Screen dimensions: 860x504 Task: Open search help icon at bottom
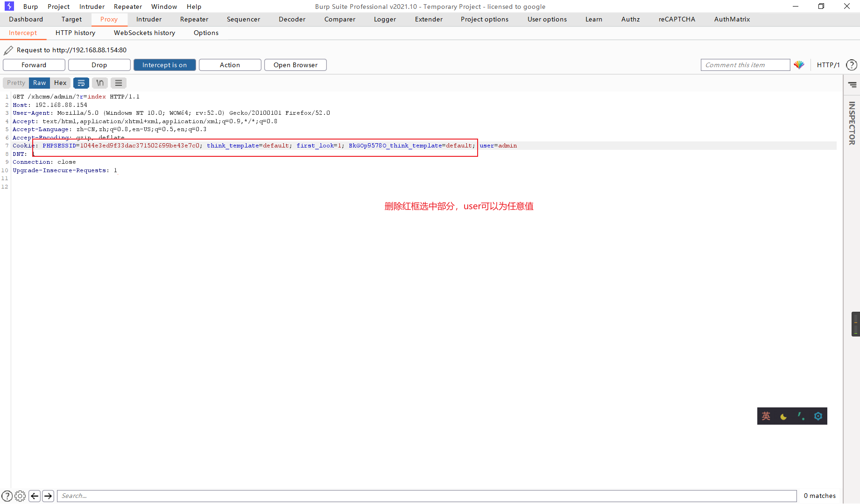(x=7, y=496)
